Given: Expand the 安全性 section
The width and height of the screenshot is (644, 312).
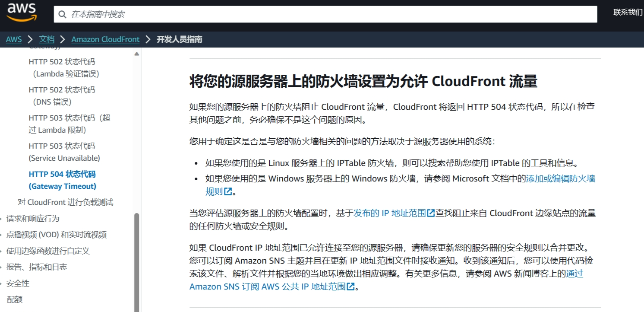Looking at the screenshot, I should (x=18, y=283).
